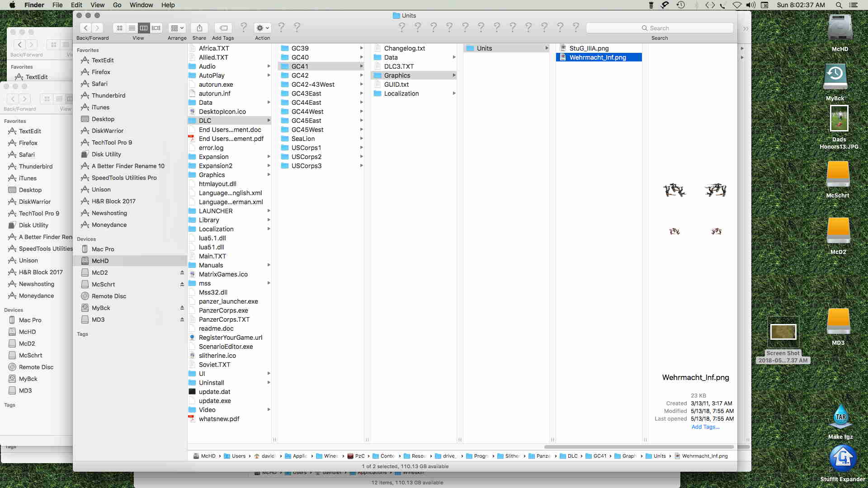Expand the Video folder arrow
Image resolution: width=868 pixels, height=488 pixels.
269,410
